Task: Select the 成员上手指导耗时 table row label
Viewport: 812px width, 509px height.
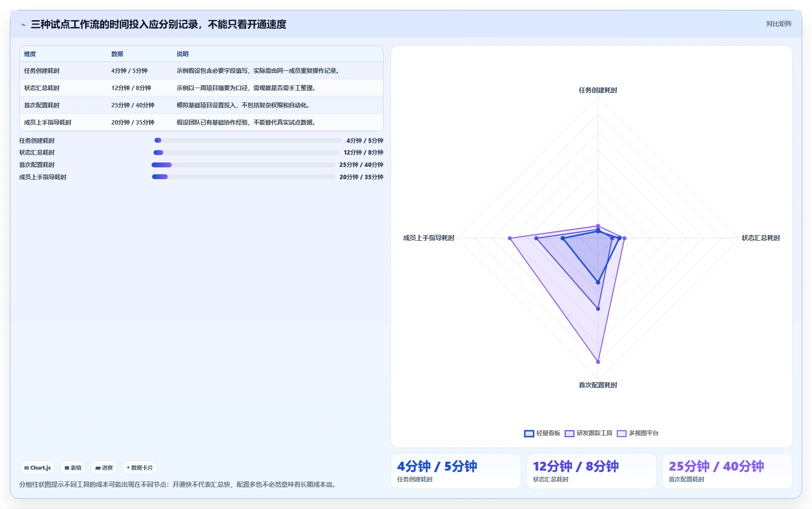Action: (48, 123)
